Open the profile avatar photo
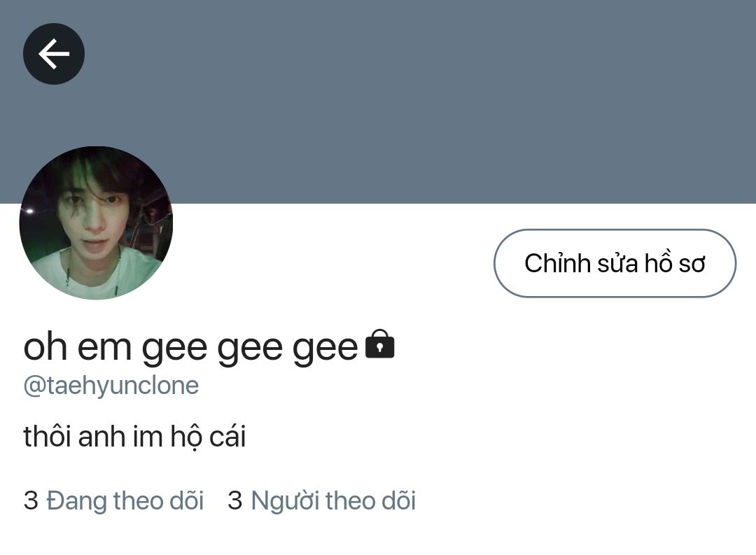 click(x=96, y=223)
